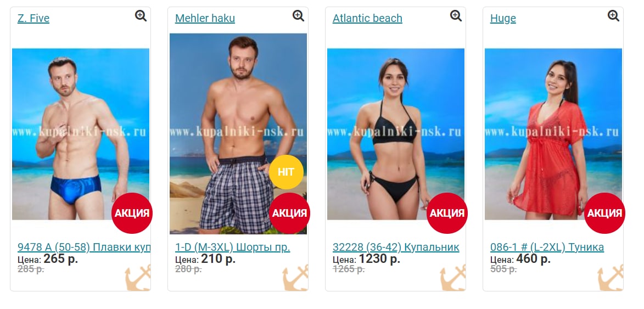This screenshot has height=309, width=644.
Task: Click АКЦИЯ badge on Atlantic beach product
Action: tap(447, 213)
